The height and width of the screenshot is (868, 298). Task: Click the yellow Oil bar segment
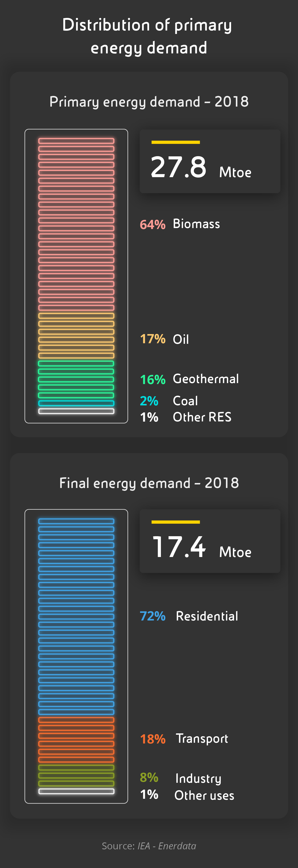pos(76,336)
